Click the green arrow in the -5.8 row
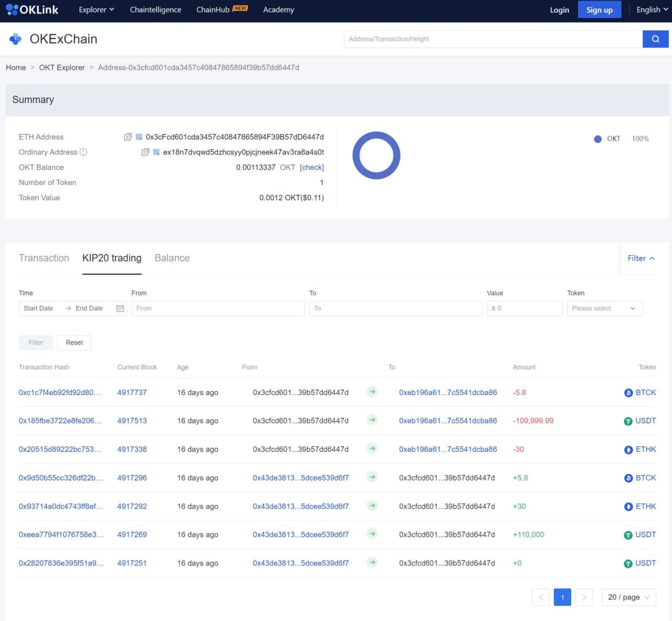Image resolution: width=672 pixels, height=621 pixels. coord(372,391)
